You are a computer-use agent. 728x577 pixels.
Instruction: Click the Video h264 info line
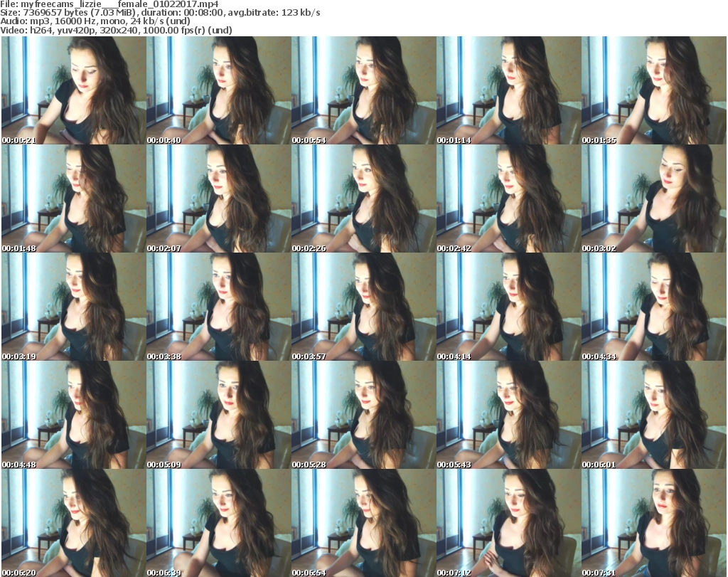click(116, 30)
